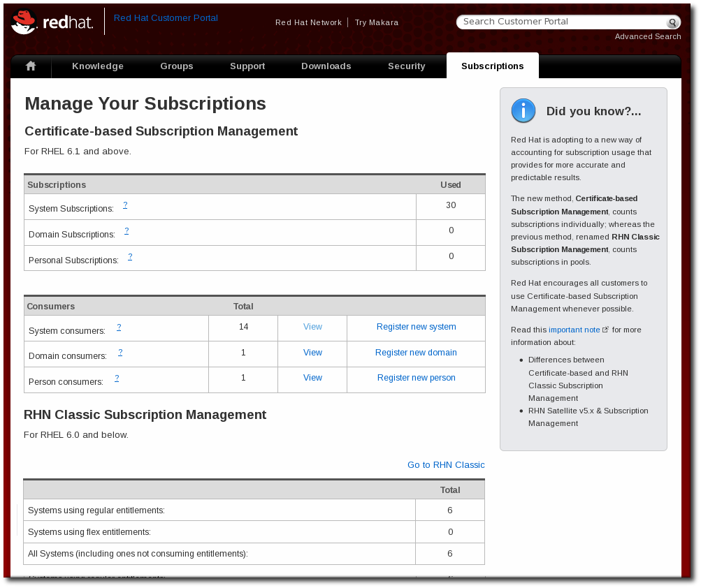Open help for Domain consumers
The width and height of the screenshot is (701, 588).
click(120, 353)
